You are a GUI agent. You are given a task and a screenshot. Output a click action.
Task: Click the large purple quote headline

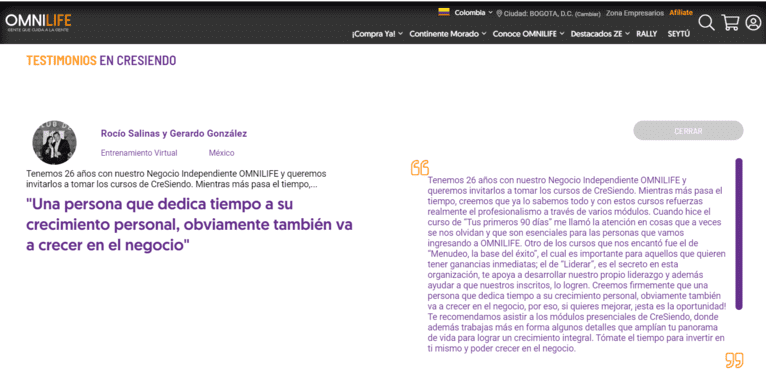tap(189, 224)
